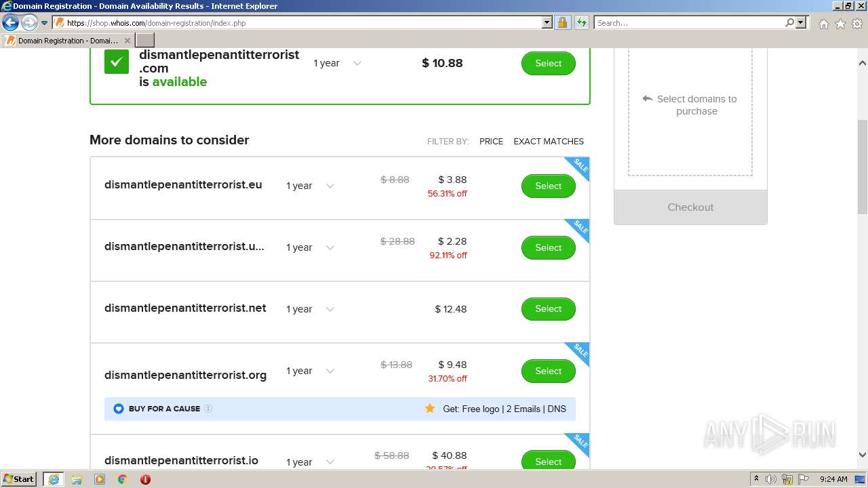Click the 56.31% off discount text

[x=447, y=193]
